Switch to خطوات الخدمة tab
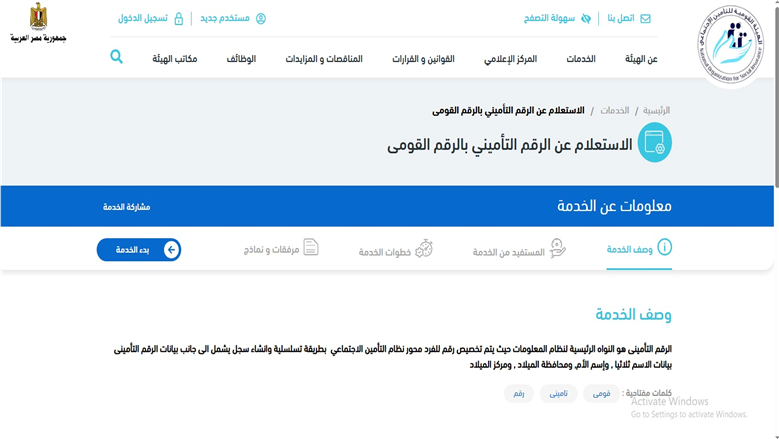Screen dimensions: 779x439 pos(396,250)
